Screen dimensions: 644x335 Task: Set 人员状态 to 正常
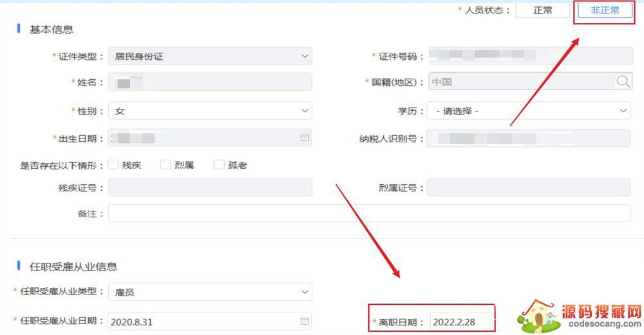pyautogui.click(x=542, y=11)
